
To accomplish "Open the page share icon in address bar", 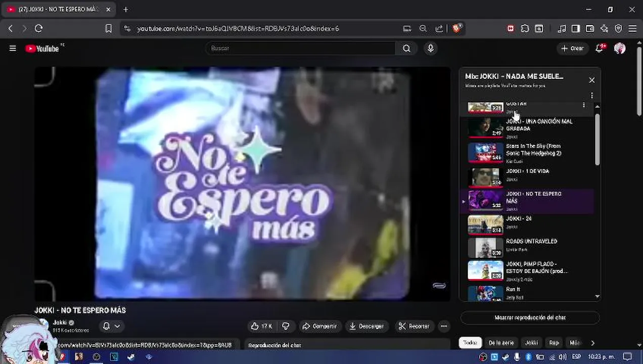I will tap(439, 29).
